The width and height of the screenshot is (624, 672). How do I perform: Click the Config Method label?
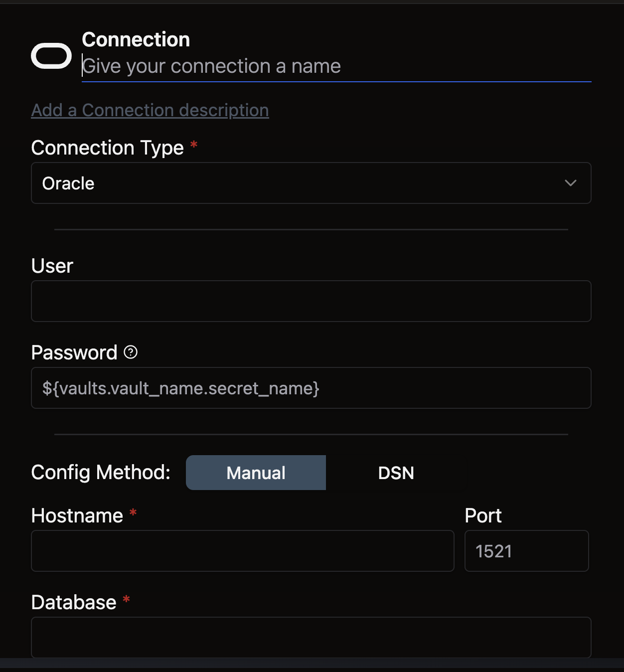point(101,472)
